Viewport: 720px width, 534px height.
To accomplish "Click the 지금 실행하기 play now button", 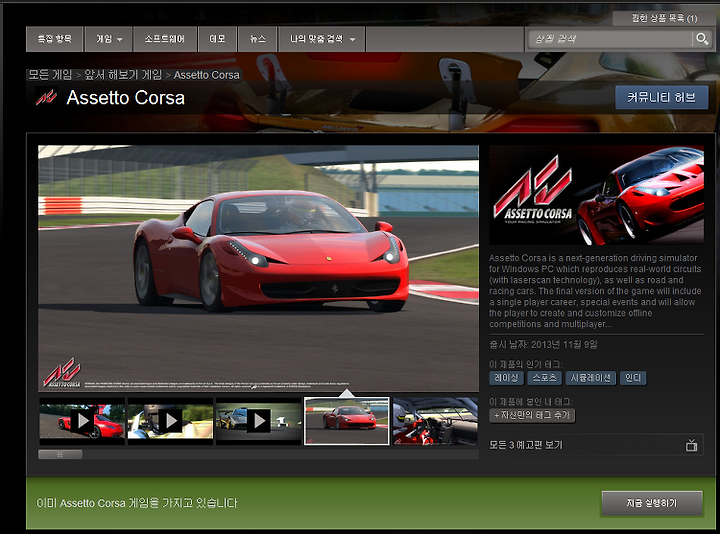I will coord(652,503).
